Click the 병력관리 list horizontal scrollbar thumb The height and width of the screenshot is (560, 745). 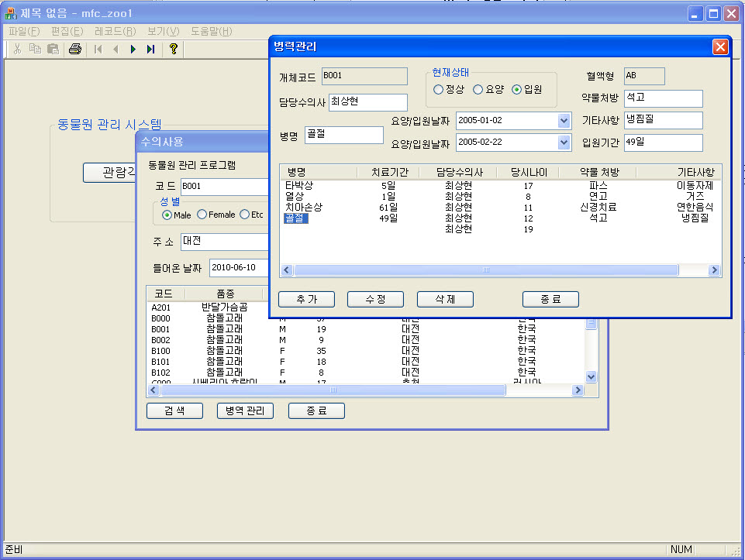[486, 270]
